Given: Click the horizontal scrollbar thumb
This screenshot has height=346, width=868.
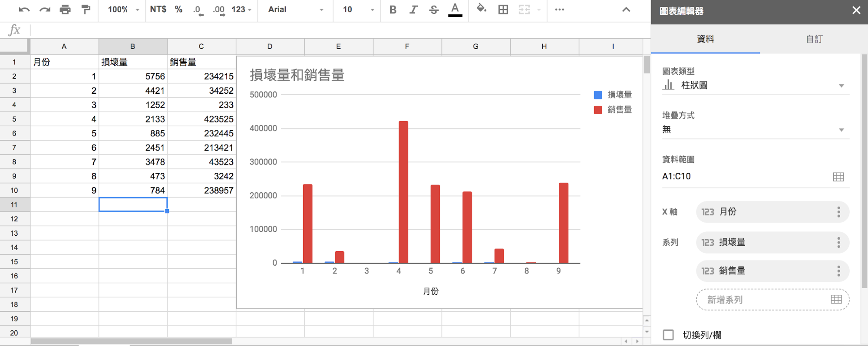Looking at the screenshot, I should [132, 341].
